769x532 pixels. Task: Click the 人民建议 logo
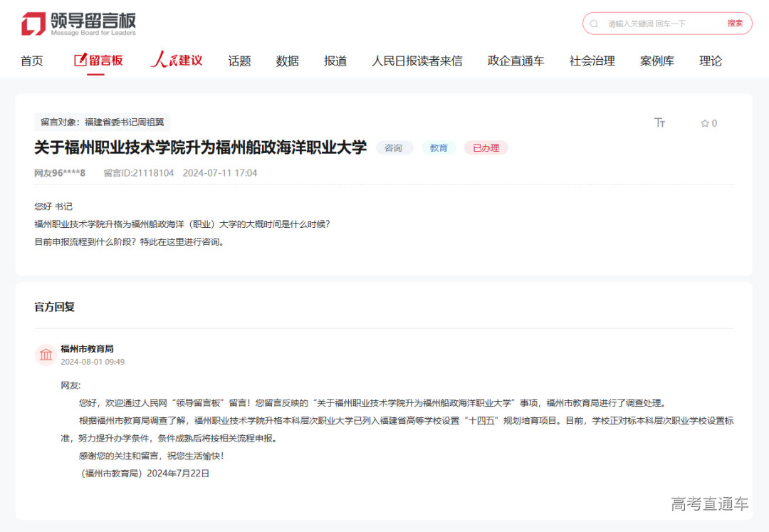coord(177,60)
